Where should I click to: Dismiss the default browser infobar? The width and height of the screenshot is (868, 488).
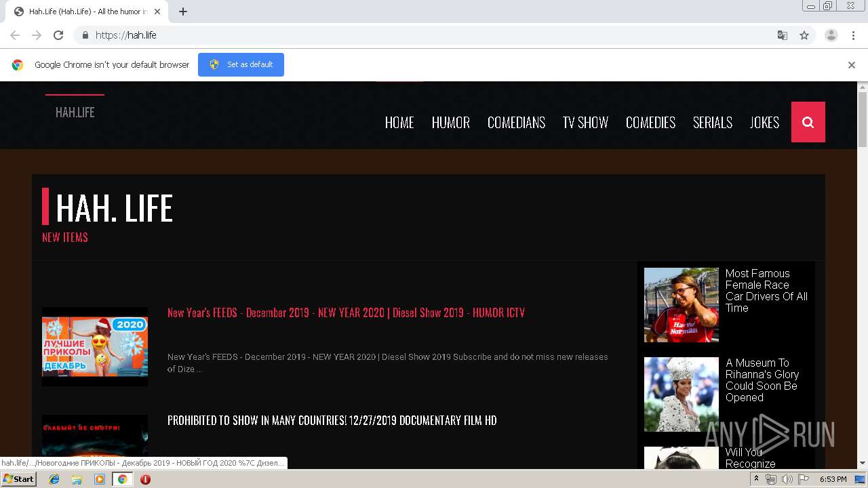852,65
